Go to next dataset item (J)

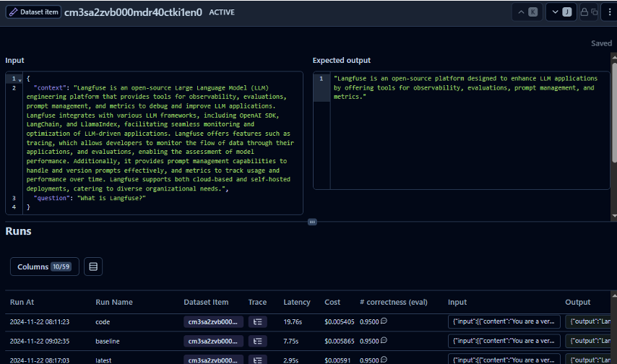point(561,12)
